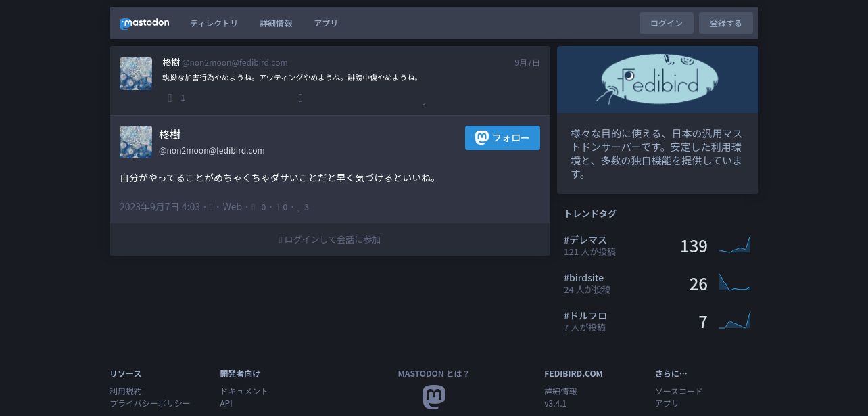Open the #デレマス trending tag
This screenshot has width=868, height=416.
tap(585, 239)
